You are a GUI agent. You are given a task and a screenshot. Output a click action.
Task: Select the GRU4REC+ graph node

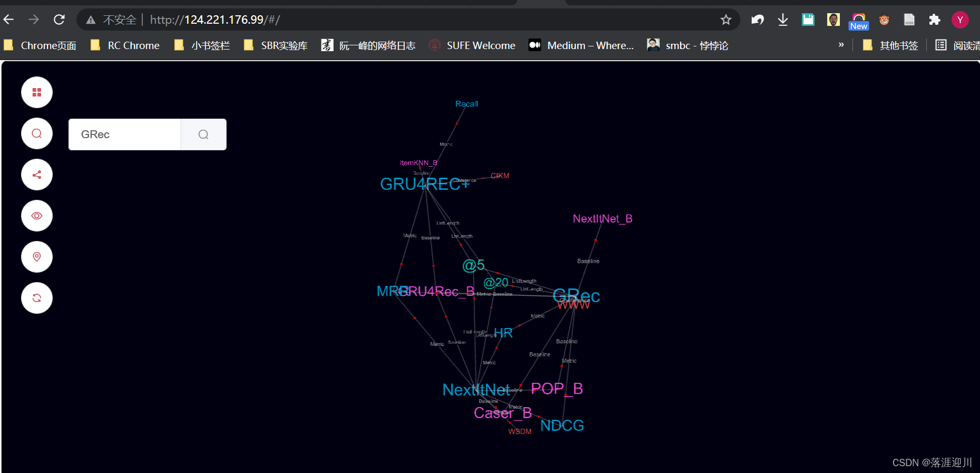click(x=425, y=184)
